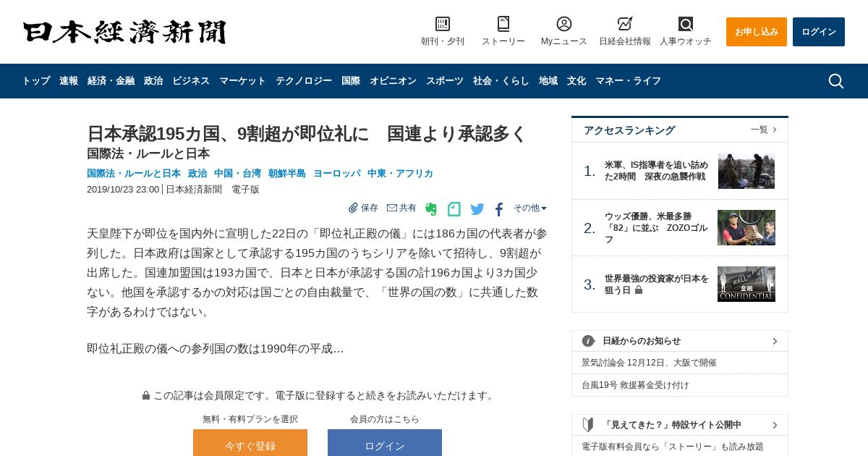Open the Myニュース profile icon

[564, 24]
